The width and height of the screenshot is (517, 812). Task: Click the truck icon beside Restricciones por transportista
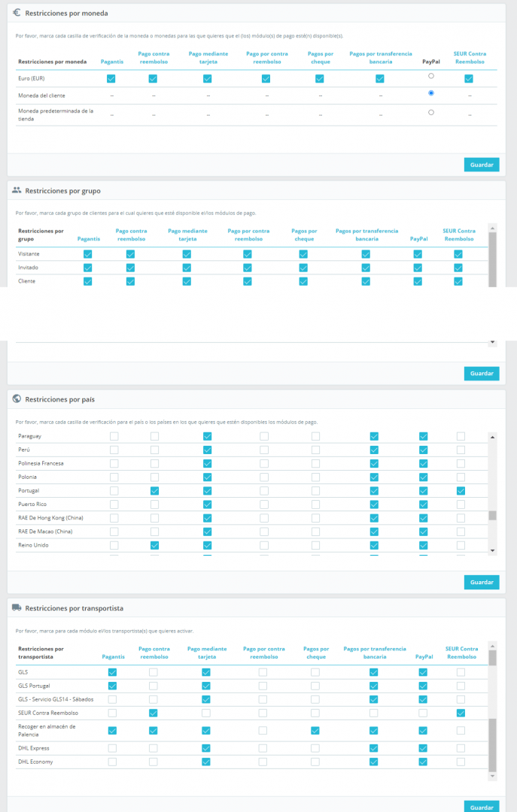click(x=17, y=607)
